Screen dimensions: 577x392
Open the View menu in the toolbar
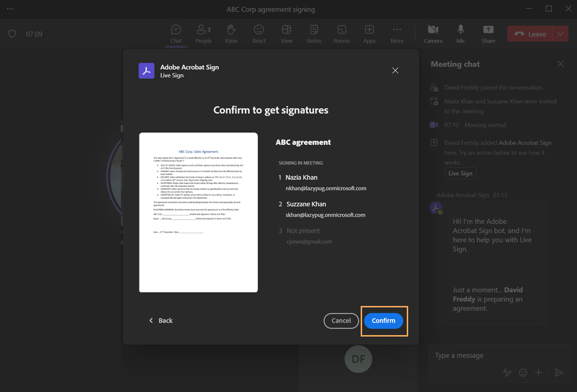tap(286, 33)
